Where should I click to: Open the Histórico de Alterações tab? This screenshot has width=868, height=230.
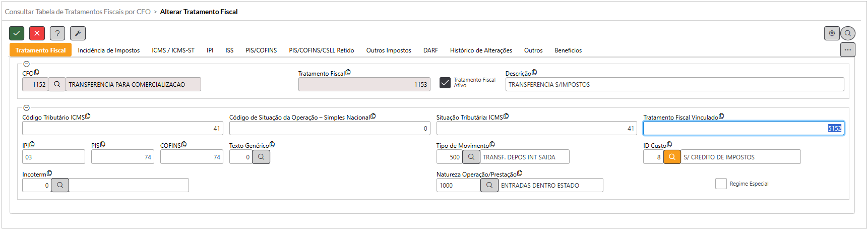(480, 50)
